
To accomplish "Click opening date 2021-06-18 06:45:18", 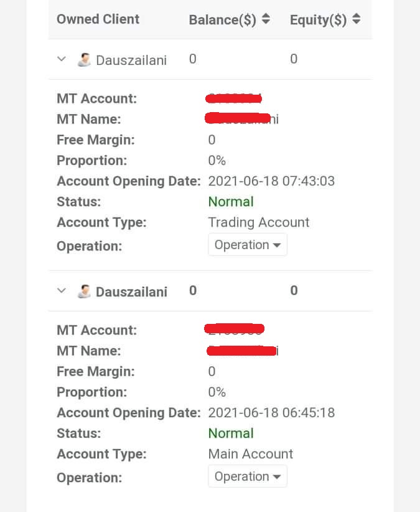I will [x=271, y=413].
